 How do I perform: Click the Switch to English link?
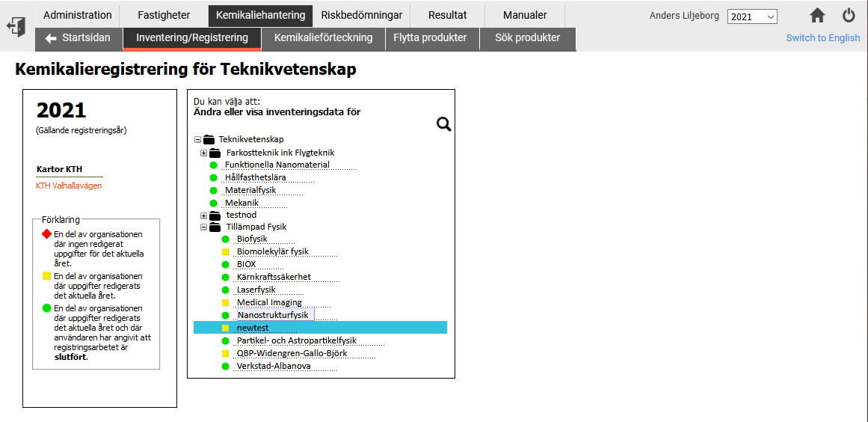pos(823,37)
